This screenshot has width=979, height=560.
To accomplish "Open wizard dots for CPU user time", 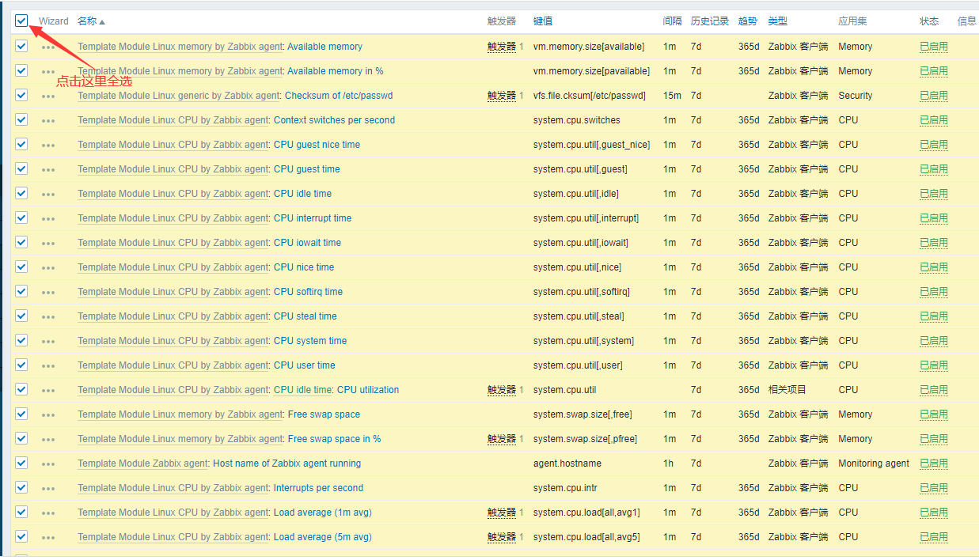I will (48, 365).
